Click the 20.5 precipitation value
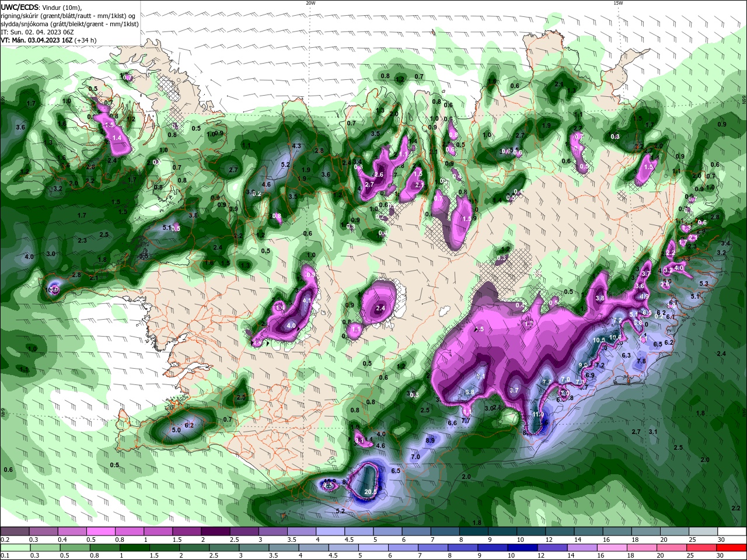The image size is (747, 560). click(370, 492)
